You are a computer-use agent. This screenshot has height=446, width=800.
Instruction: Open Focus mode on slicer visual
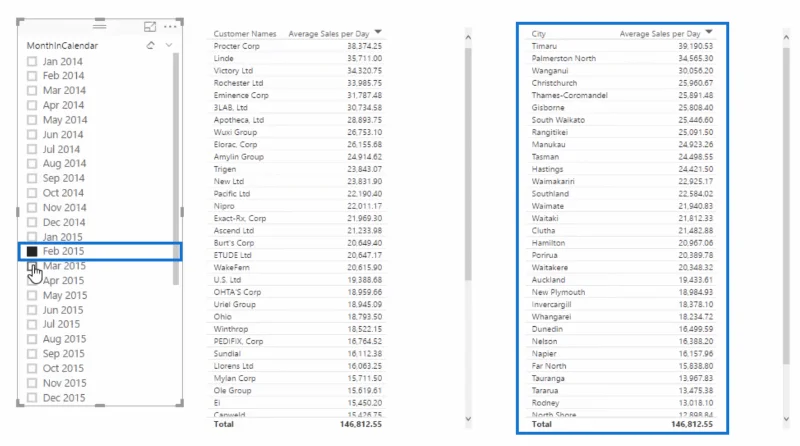pos(150,27)
